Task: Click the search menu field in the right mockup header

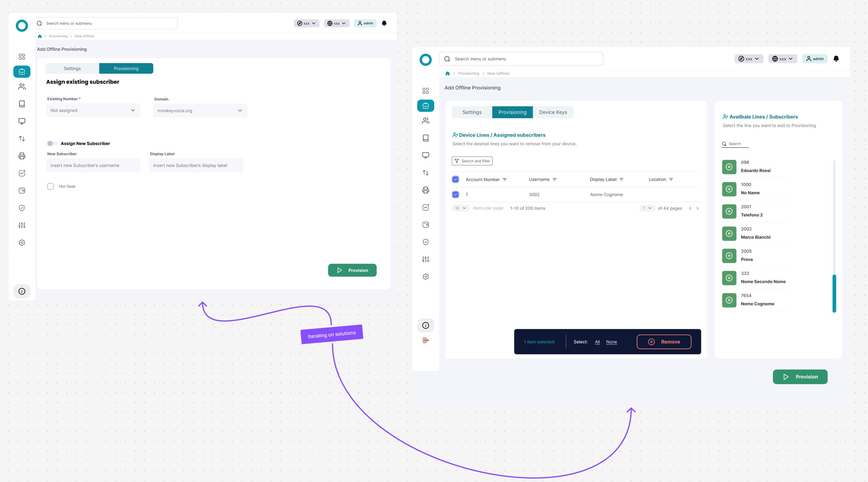Action: [x=521, y=59]
